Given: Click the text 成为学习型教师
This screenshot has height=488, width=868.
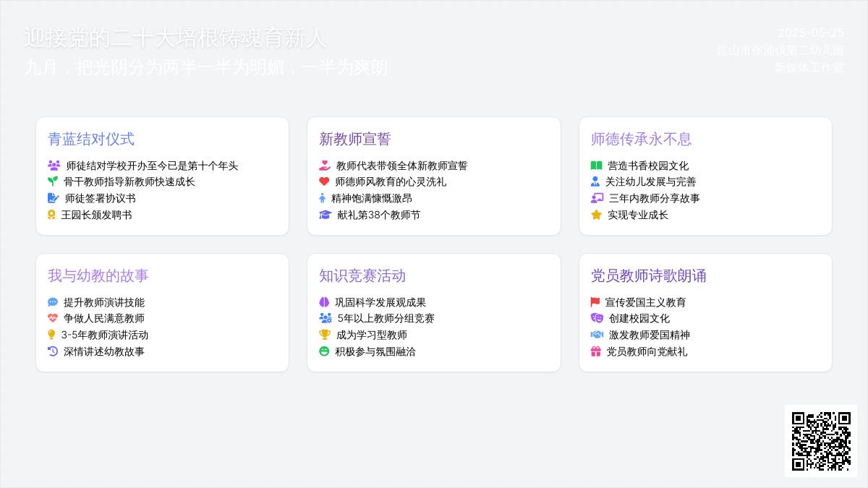Looking at the screenshot, I should [x=372, y=335].
